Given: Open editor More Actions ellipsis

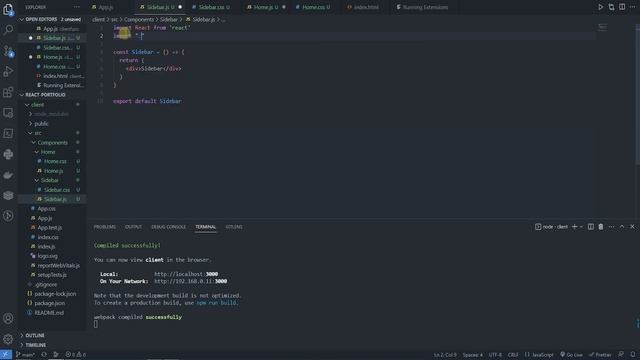Looking at the screenshot, I should [x=632, y=7].
